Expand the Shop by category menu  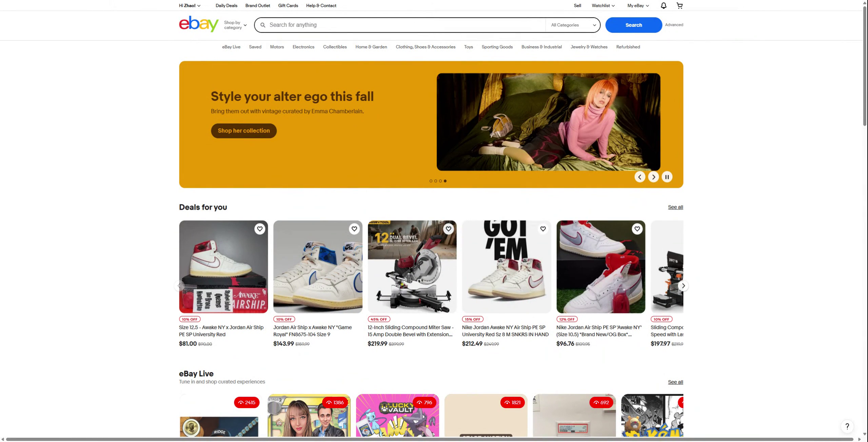coord(235,25)
